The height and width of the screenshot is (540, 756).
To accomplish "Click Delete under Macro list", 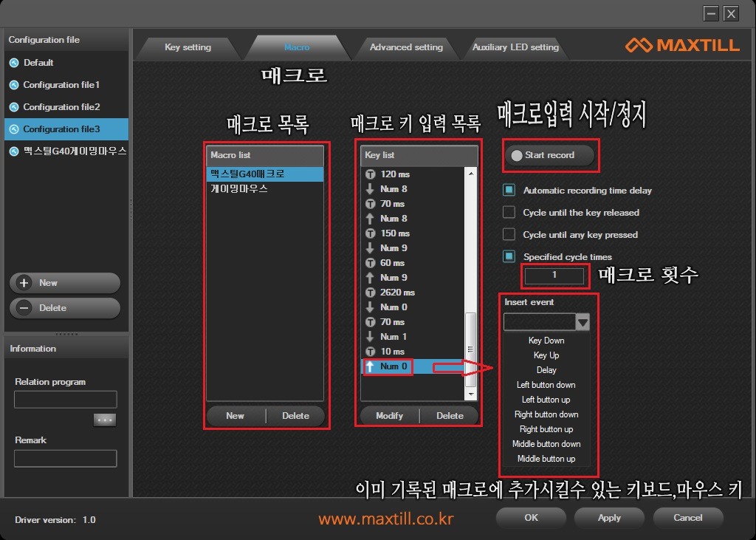I will 295,416.
